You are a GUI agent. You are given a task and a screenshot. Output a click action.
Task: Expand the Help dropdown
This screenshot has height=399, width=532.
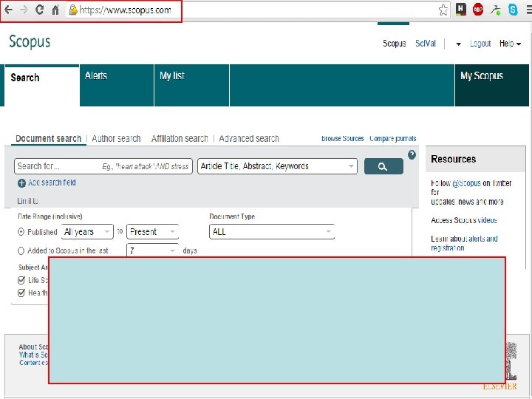coord(510,44)
